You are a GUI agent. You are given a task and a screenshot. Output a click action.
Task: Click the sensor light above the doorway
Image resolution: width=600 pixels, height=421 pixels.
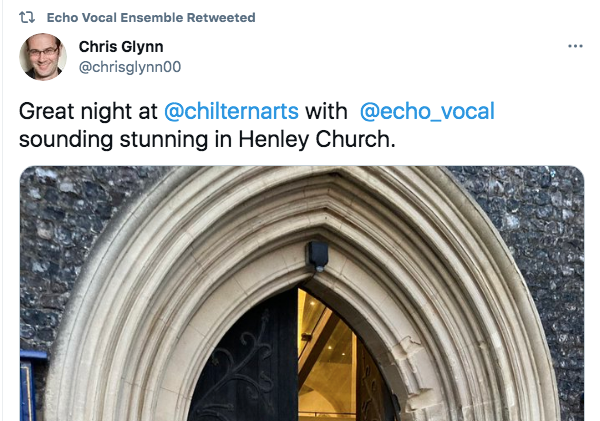click(317, 254)
